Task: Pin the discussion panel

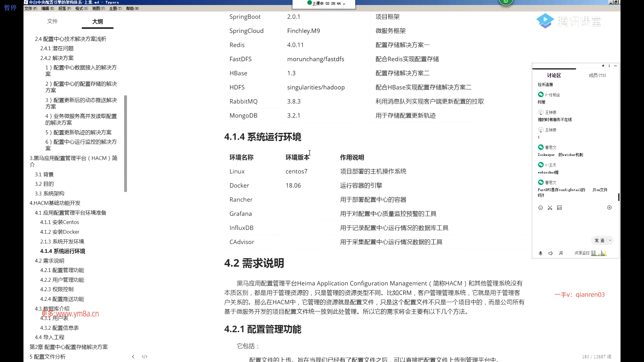Action: 603,66
